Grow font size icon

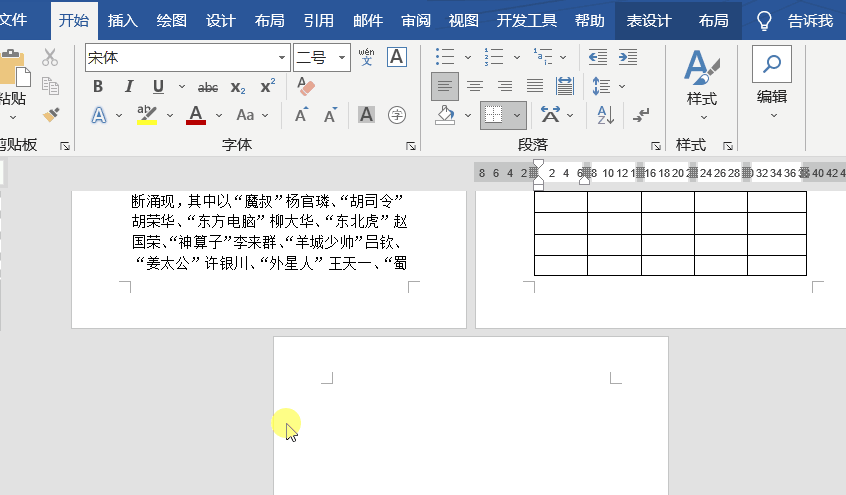(301, 115)
